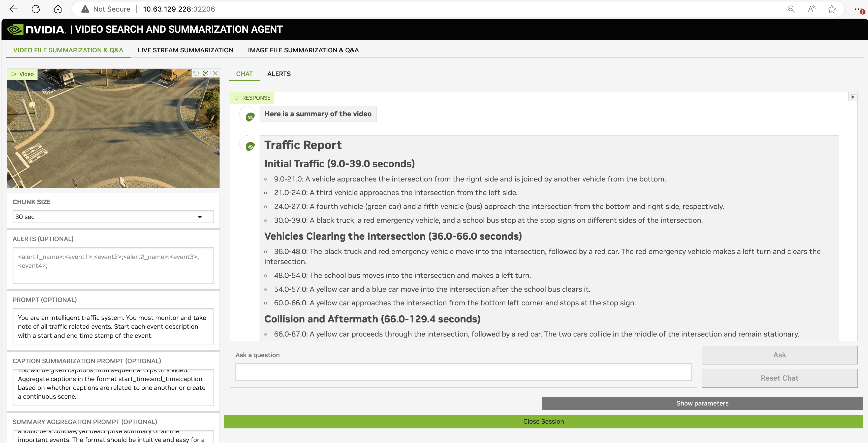Open the browser zoom magnifier icon
This screenshot has width=868, height=443.
coord(791,9)
